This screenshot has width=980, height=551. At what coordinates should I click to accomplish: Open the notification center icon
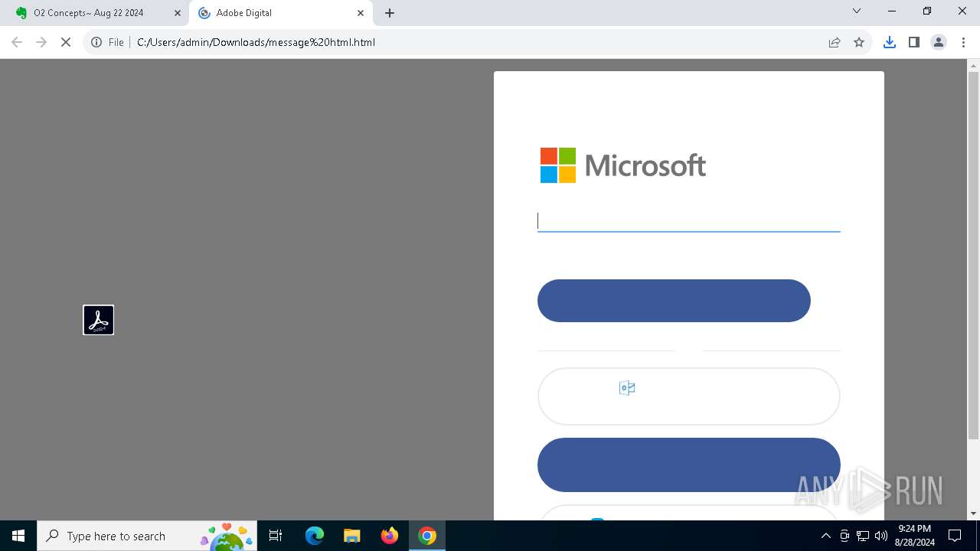(955, 536)
